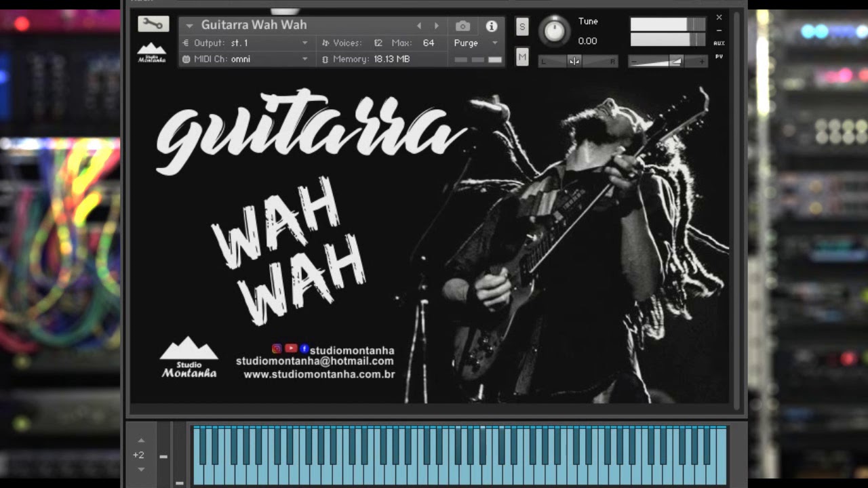Open the Output st. 1 dropdown
Image resolution: width=868 pixels, height=488 pixels.
(245, 43)
